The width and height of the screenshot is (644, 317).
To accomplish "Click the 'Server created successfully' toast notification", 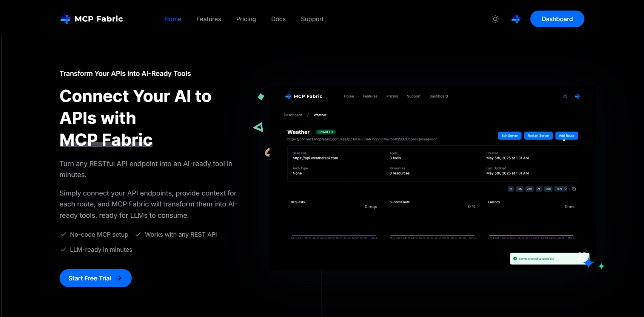I will click(x=549, y=259).
